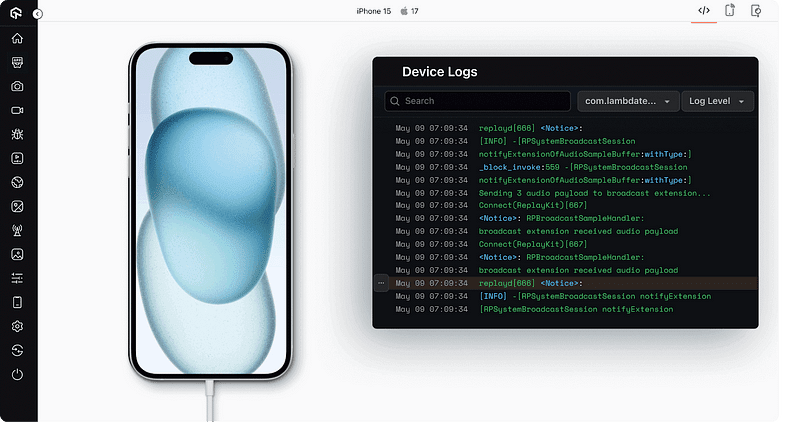Viewport: 800px width, 422px height.
Task: Click the magnifier icon in the search box
Action: tap(394, 101)
